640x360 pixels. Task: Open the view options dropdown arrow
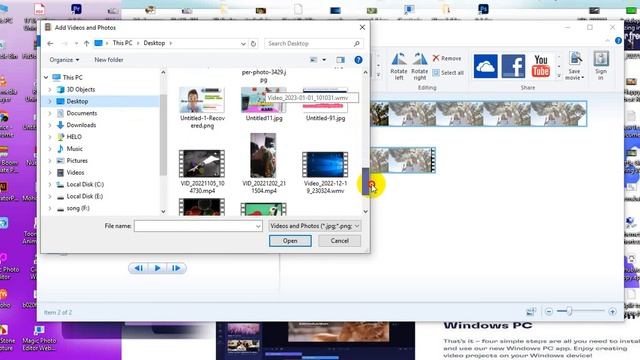pos(324,60)
